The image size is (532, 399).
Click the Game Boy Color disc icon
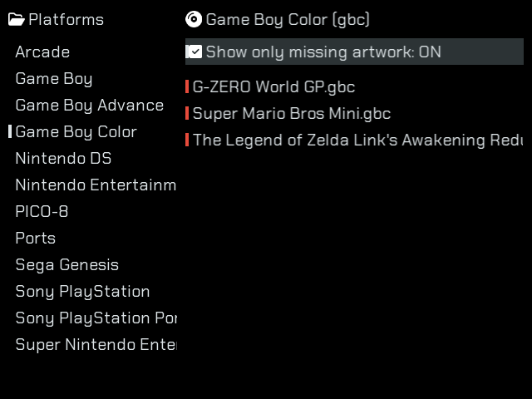coord(194,19)
